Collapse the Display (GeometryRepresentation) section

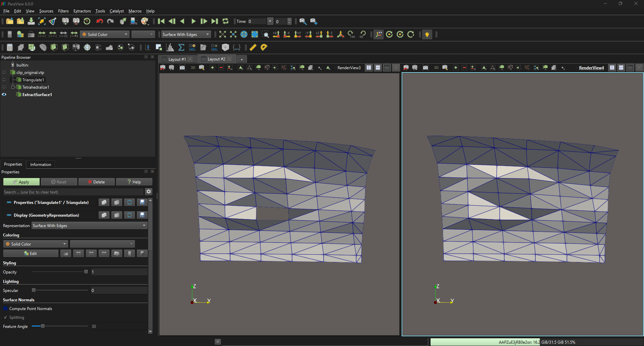click(x=9, y=215)
